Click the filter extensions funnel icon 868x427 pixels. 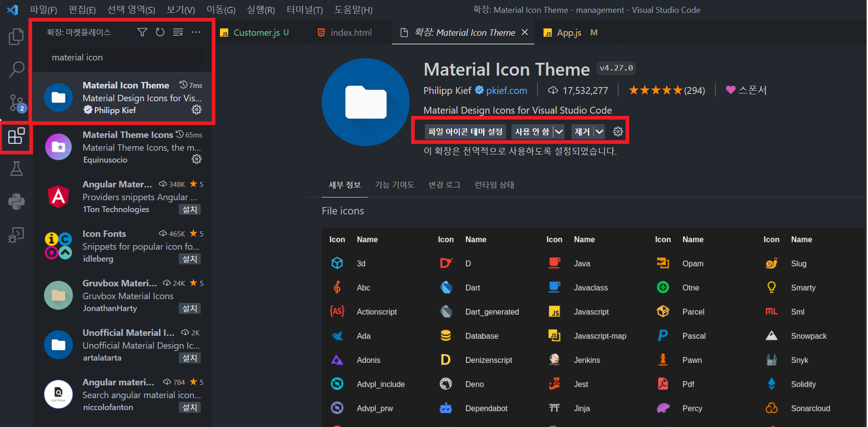pos(142,32)
